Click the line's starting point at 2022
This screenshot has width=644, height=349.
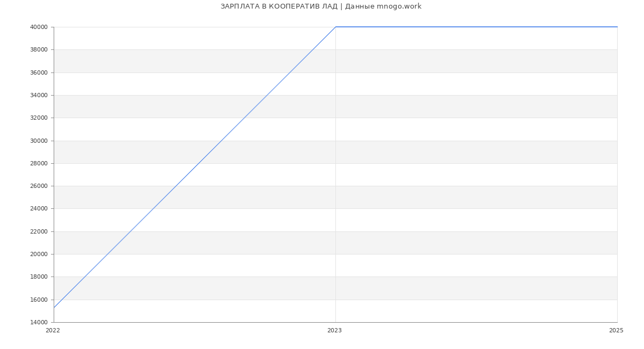click(x=54, y=308)
